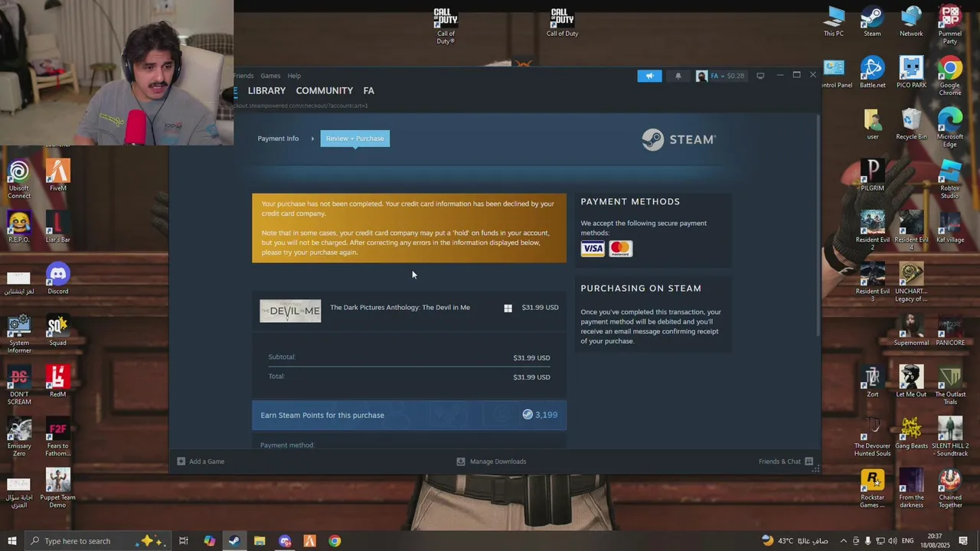Click the Windows Start button
The image size is (980, 551).
11,541
